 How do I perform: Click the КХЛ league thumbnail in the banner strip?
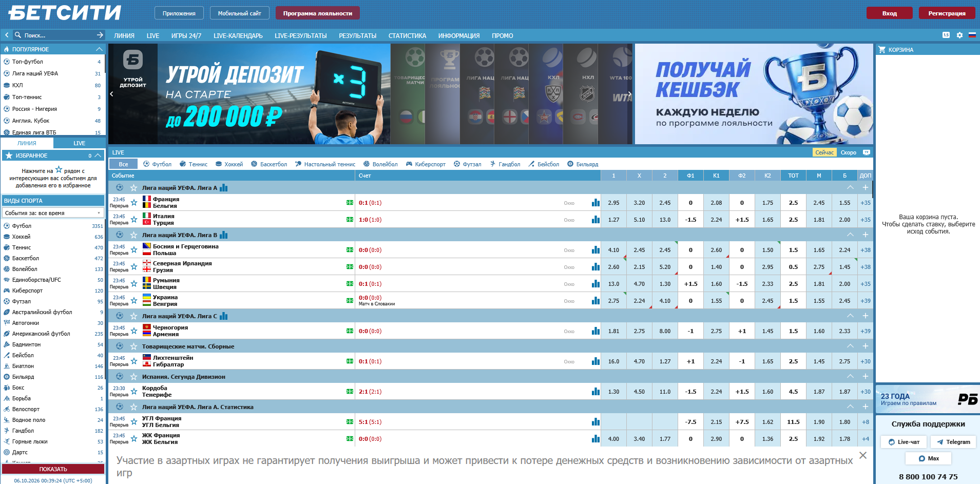pos(546,94)
